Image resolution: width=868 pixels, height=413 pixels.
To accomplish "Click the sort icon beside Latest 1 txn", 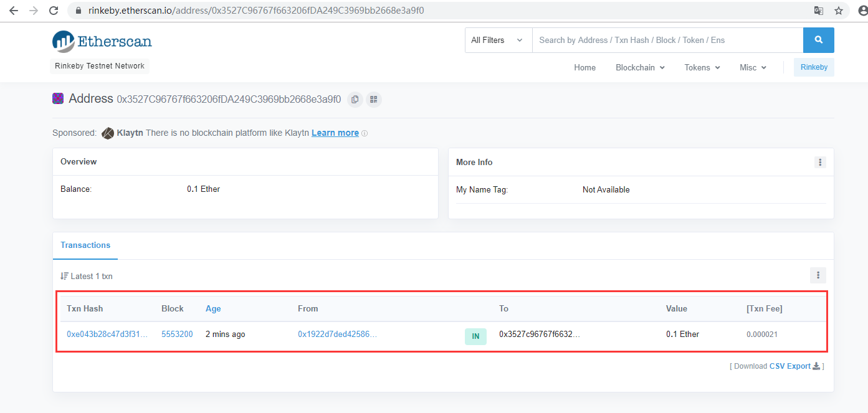I will 64,276.
